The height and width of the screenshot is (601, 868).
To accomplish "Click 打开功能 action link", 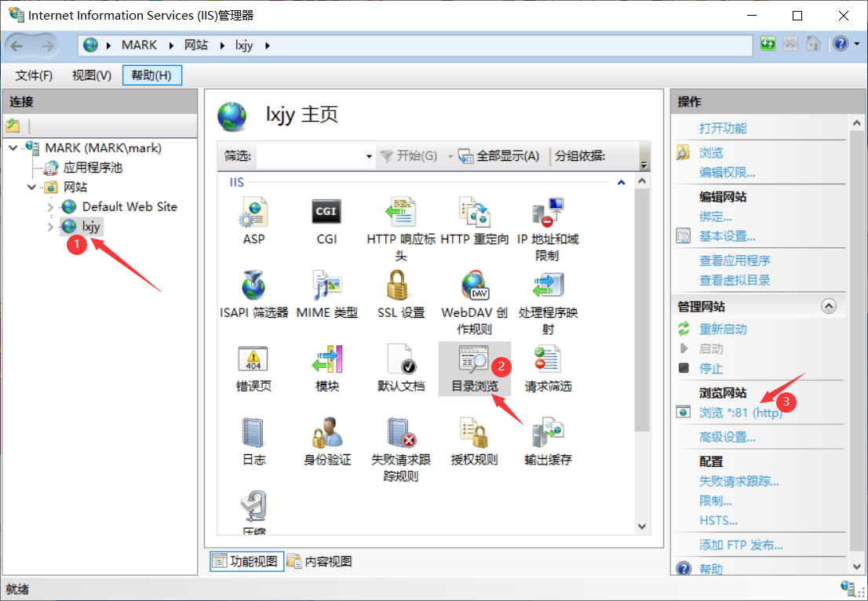I will coord(722,129).
